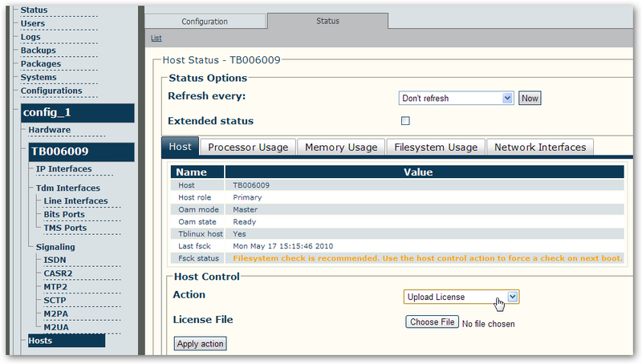The width and height of the screenshot is (642, 364).
Task: Open the Processor Usage tab
Action: 248,147
